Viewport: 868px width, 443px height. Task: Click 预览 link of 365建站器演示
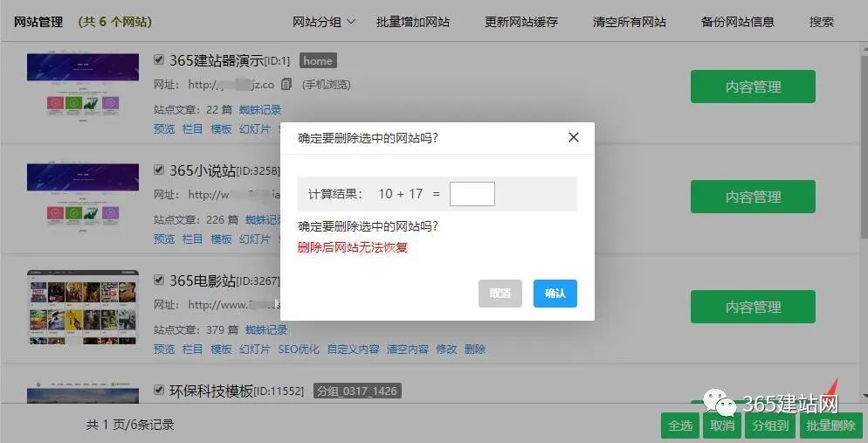click(x=164, y=129)
